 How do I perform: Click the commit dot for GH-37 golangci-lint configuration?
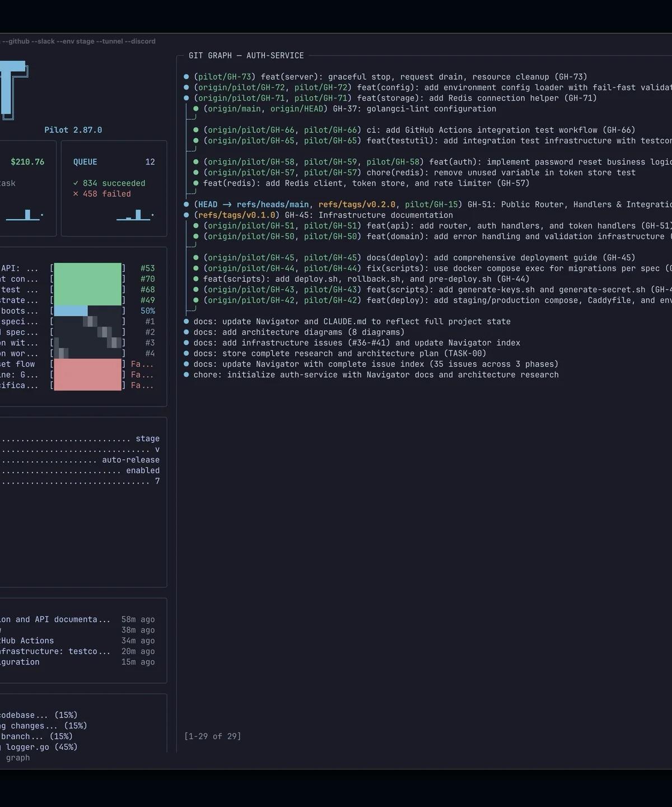point(195,109)
